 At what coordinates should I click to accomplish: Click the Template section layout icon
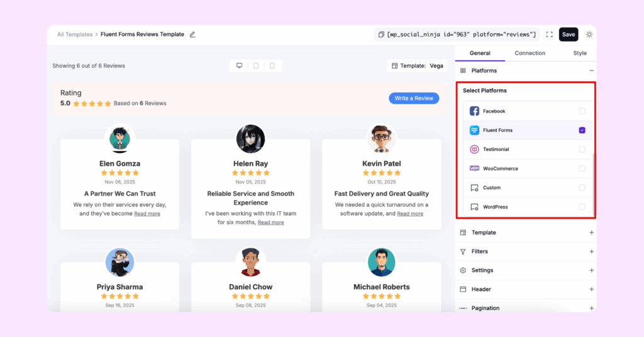tap(463, 233)
